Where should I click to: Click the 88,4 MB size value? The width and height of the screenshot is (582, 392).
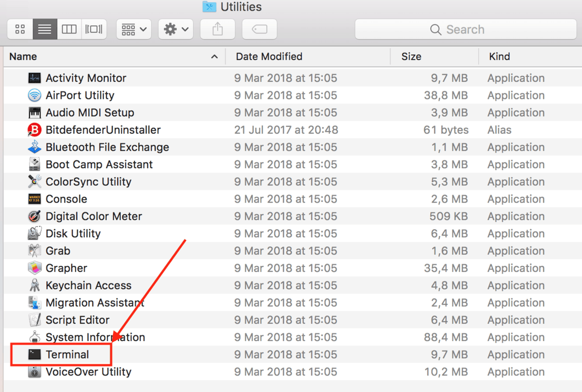446,337
